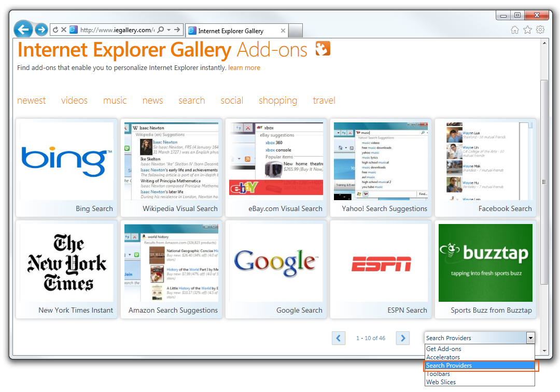This screenshot has height=392, width=560.
Task: Click the vertical scrollbar thumb
Action: tap(544, 182)
